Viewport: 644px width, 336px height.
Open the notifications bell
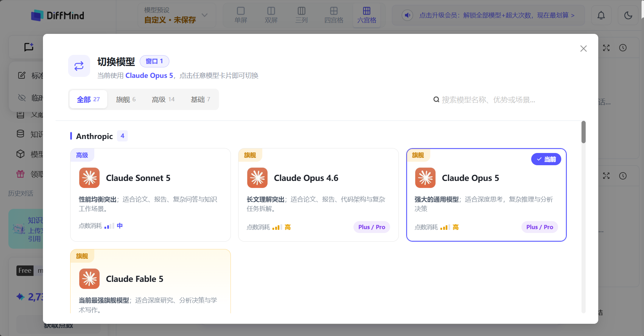pos(601,15)
